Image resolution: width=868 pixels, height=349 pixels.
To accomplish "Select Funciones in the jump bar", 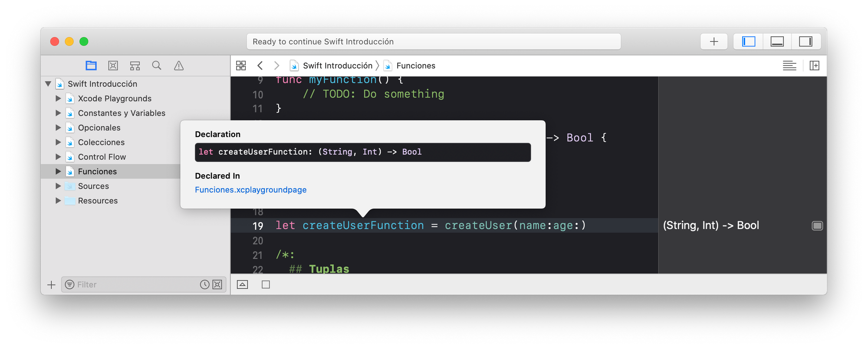I will tap(415, 65).
